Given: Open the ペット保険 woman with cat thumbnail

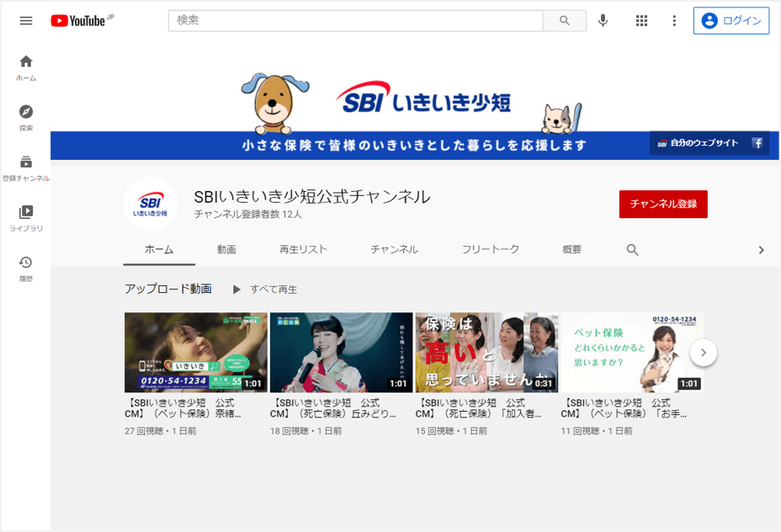Looking at the screenshot, I should coord(632,353).
